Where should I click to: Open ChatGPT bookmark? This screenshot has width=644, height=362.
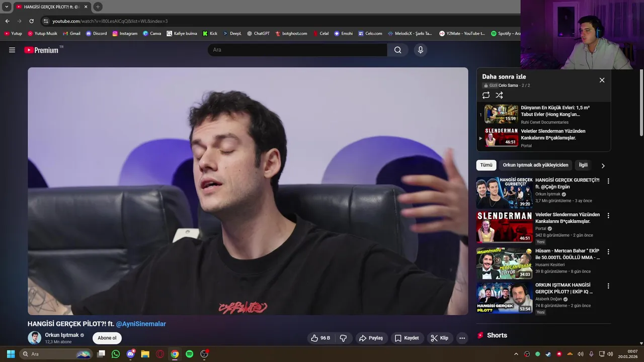[x=258, y=34]
